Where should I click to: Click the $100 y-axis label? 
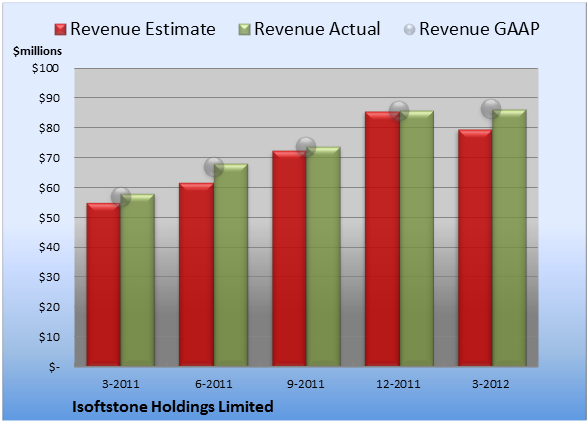pyautogui.click(x=45, y=68)
